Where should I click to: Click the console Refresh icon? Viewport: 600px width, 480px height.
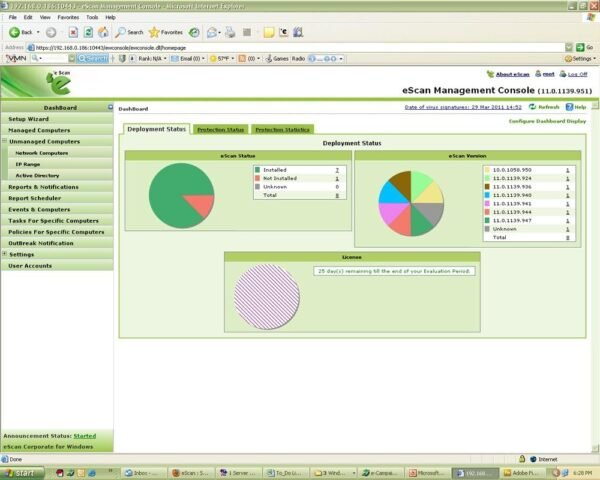tap(532, 107)
